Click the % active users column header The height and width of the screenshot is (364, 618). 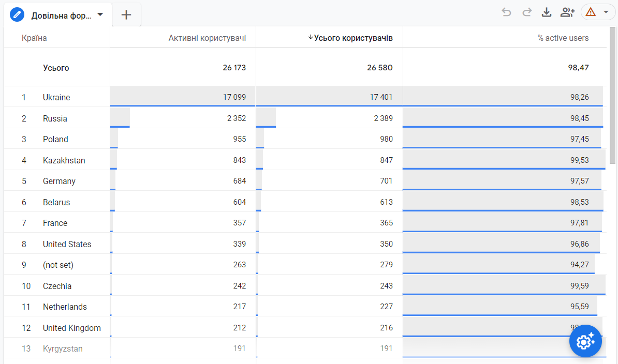tap(563, 38)
